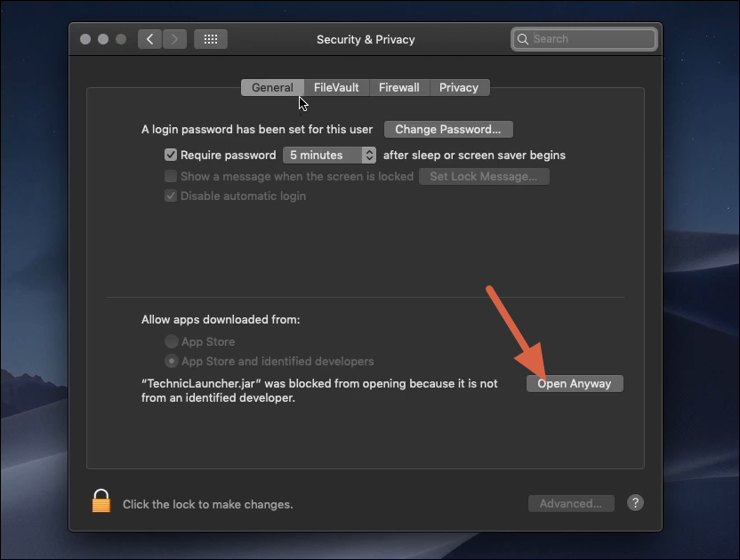This screenshot has height=560, width=740.
Task: Click the Change Password button
Action: [448, 129]
